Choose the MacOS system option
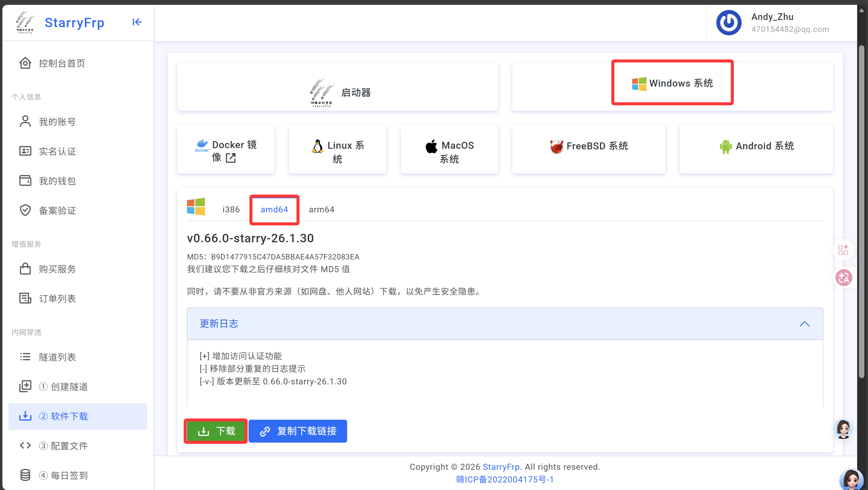This screenshot has width=868, height=490. (x=449, y=150)
